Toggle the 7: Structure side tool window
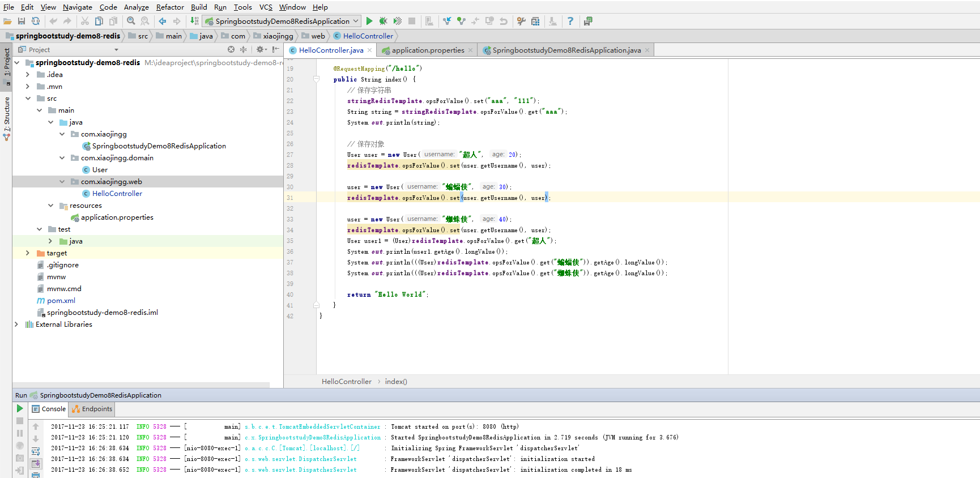This screenshot has height=478, width=980. click(6, 118)
